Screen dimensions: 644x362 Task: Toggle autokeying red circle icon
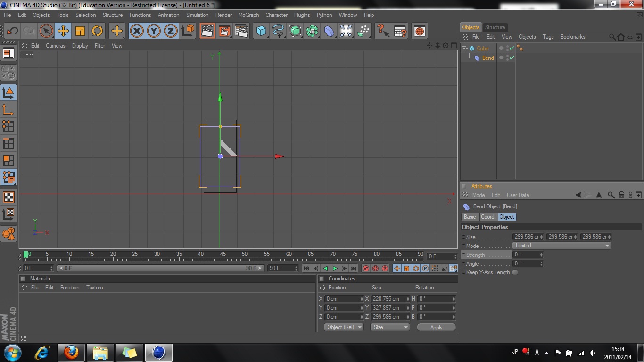coord(375,268)
